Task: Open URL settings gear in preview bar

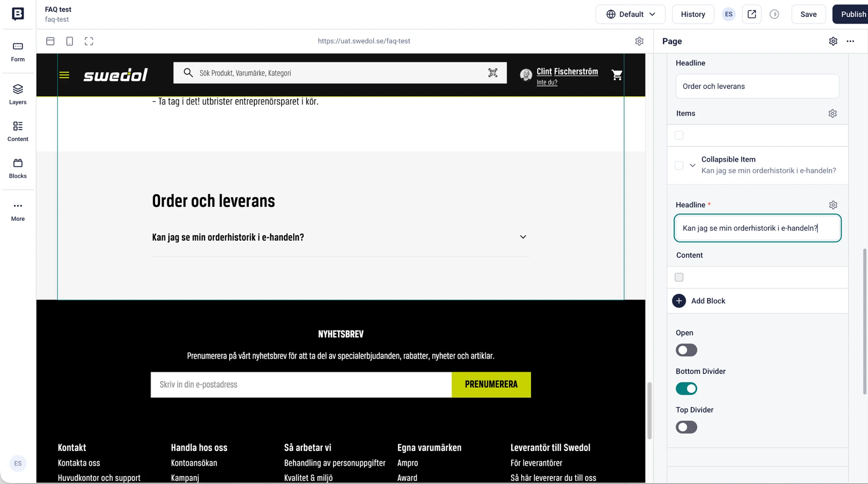Action: click(639, 41)
